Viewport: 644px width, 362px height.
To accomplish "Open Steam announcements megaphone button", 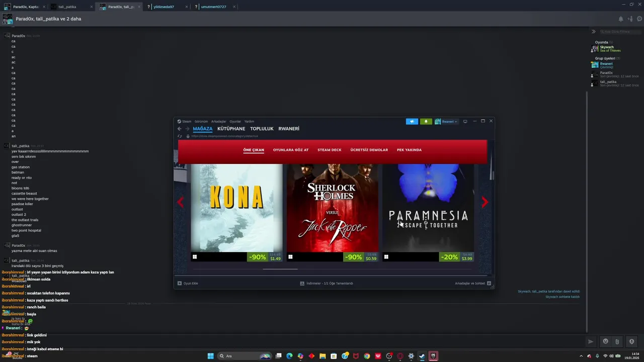I will tap(412, 121).
